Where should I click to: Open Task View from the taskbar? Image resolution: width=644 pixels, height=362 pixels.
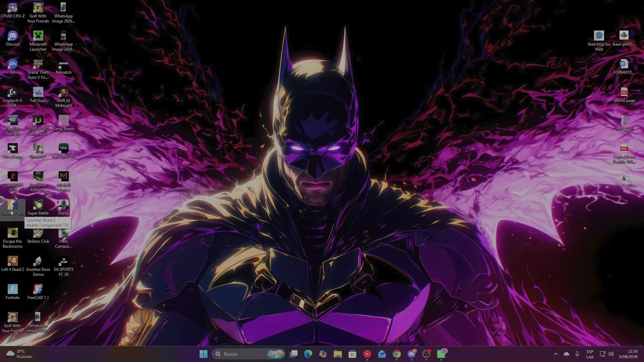294,354
